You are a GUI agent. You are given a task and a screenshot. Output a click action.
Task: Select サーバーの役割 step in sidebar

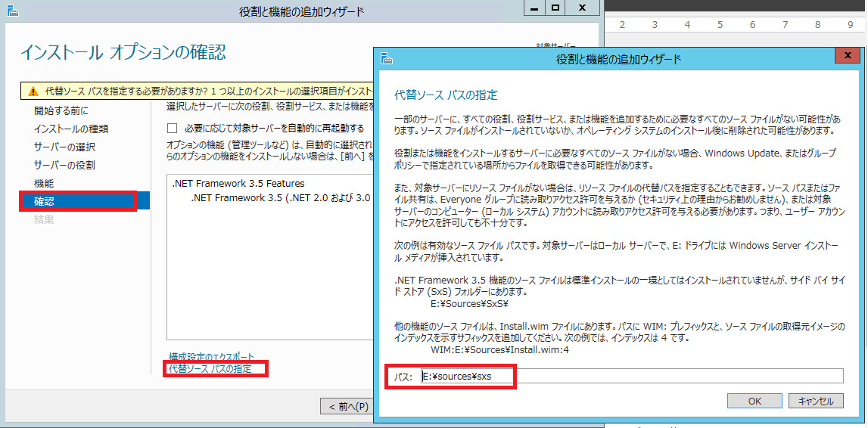pos(65,165)
